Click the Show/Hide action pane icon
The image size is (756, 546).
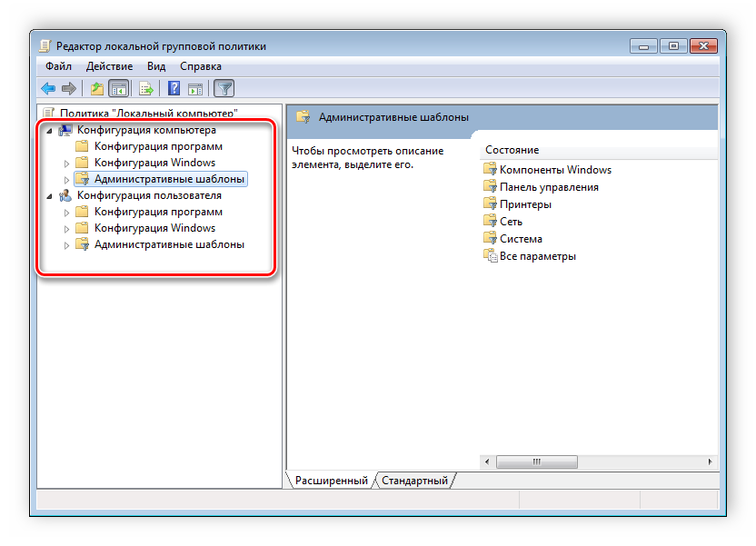pos(195,88)
